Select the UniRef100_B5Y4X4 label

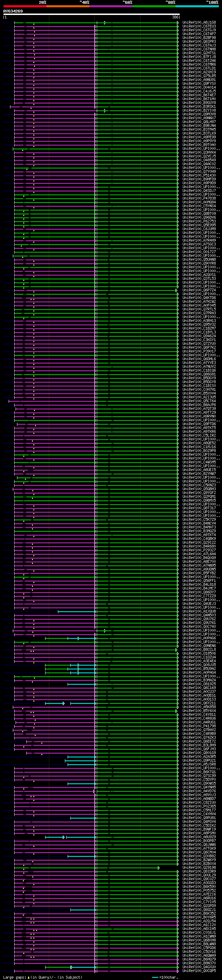point(199,711)
